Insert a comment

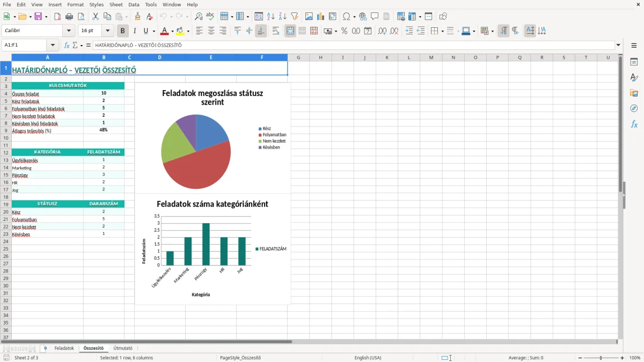(375, 17)
